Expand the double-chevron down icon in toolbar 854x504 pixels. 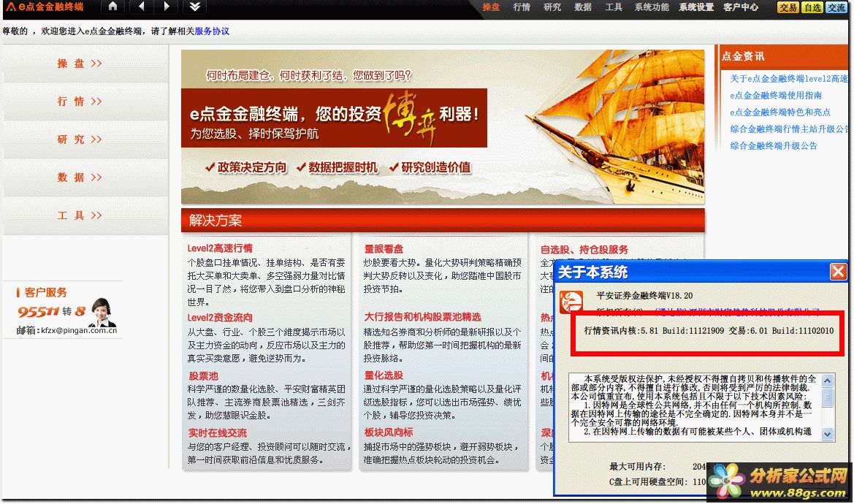[195, 7]
